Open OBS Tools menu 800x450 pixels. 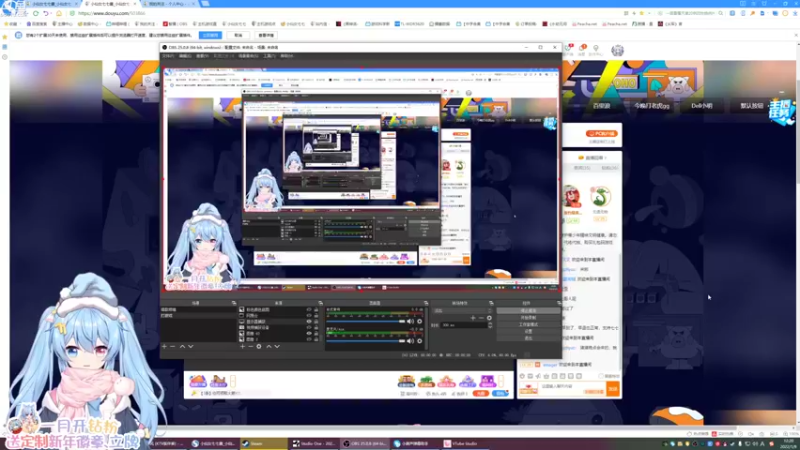tap(269, 56)
